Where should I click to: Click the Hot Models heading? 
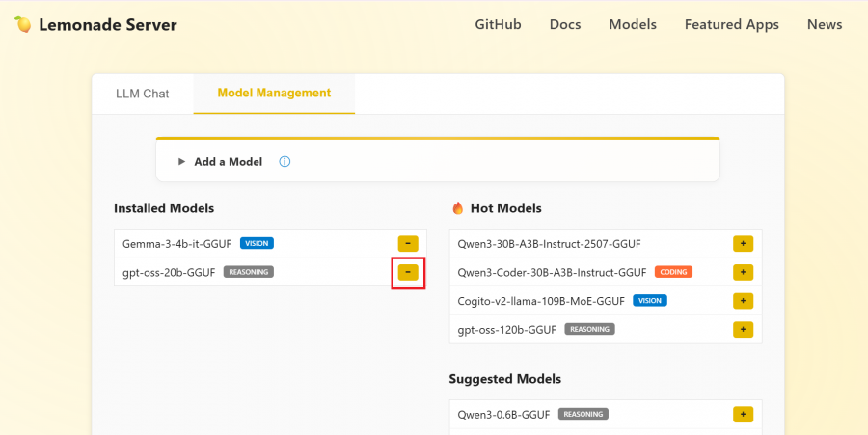[x=506, y=208]
